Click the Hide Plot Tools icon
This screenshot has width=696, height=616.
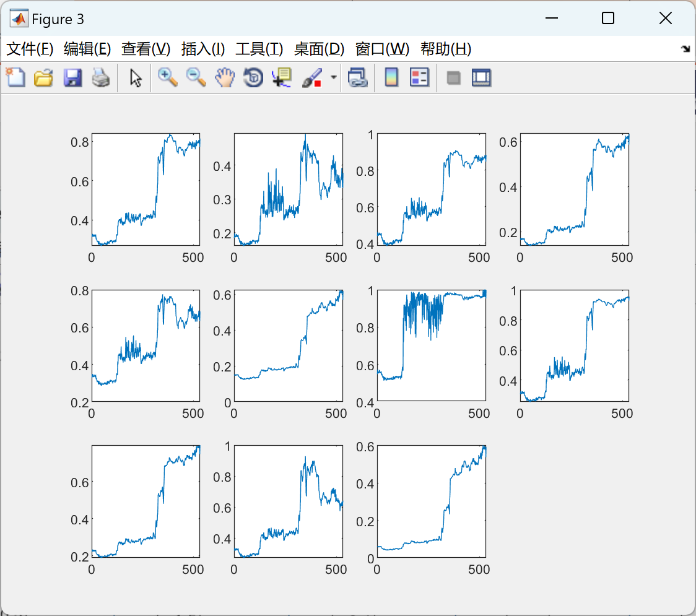(x=453, y=78)
